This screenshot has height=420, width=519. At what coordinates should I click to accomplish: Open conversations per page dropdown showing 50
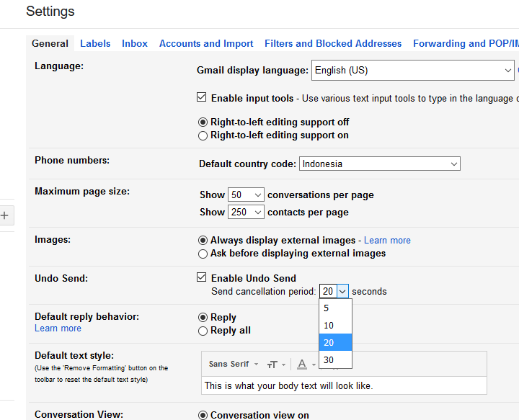coord(246,195)
